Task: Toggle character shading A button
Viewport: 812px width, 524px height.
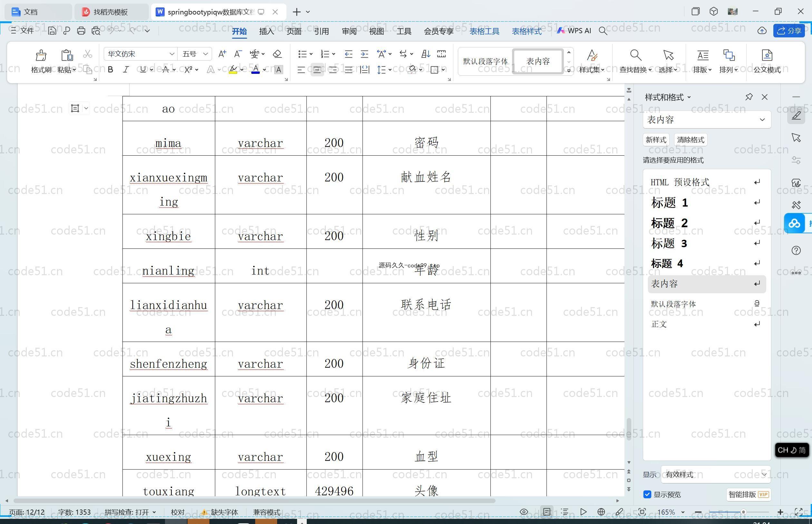Action: (278, 70)
